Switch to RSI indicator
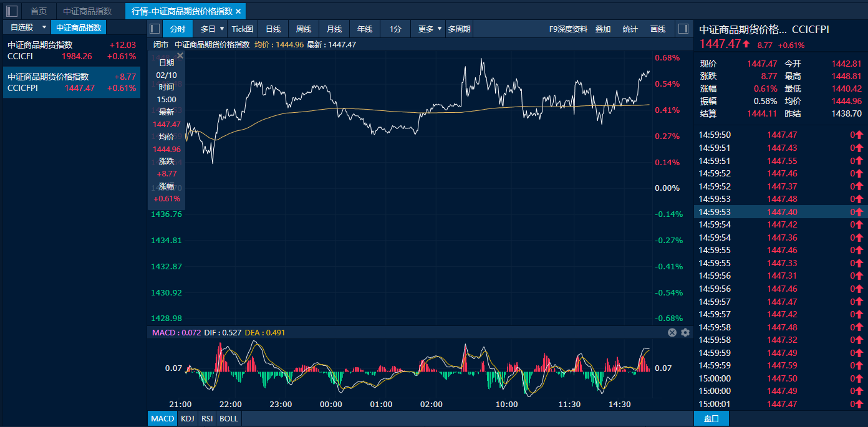Viewport: 868px width, 427px height. coord(207,418)
